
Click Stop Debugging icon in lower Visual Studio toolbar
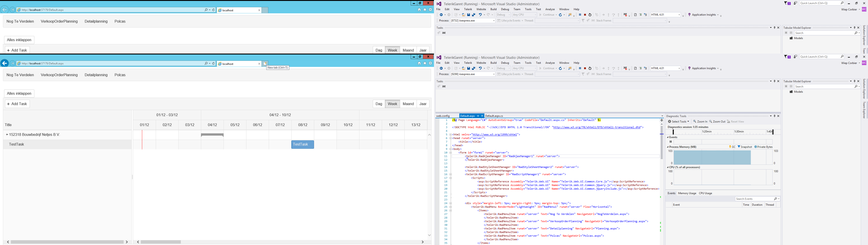pos(585,68)
